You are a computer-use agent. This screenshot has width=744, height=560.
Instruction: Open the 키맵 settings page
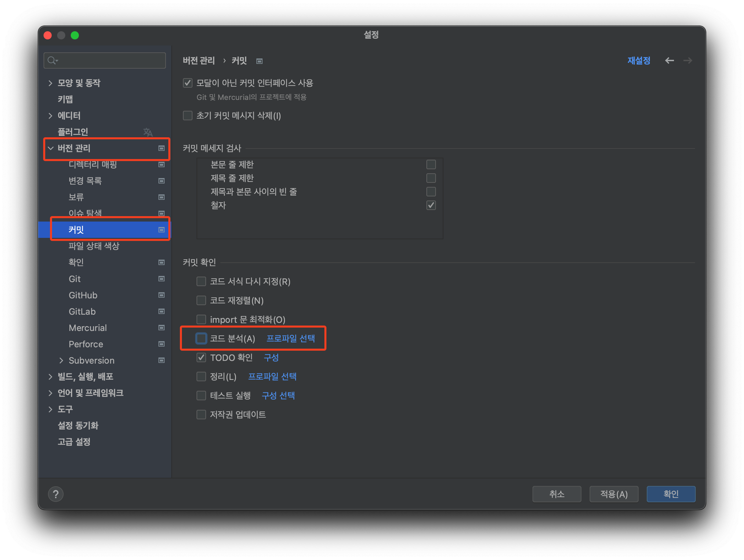click(65, 99)
